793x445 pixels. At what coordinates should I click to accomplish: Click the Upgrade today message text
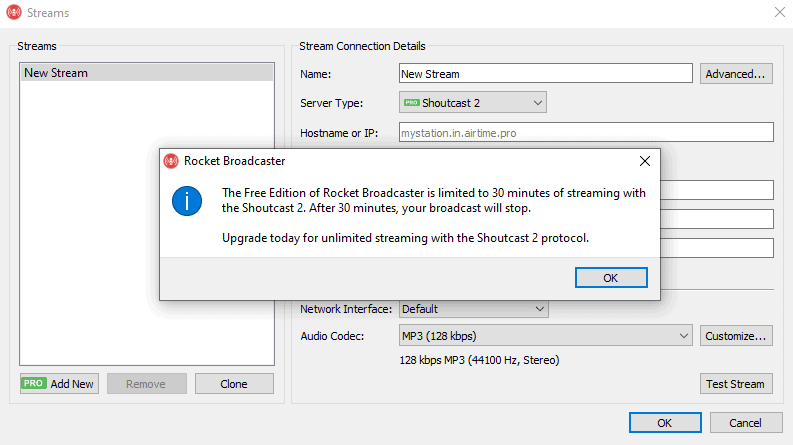tap(405, 238)
